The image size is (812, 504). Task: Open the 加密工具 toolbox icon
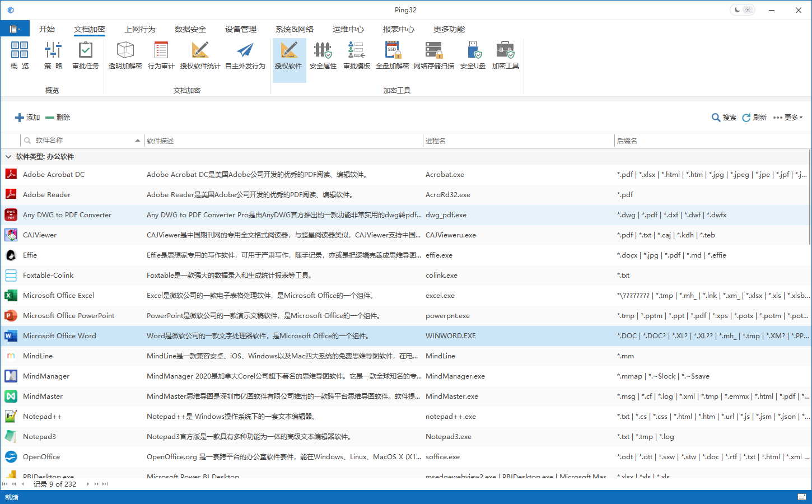[506, 55]
